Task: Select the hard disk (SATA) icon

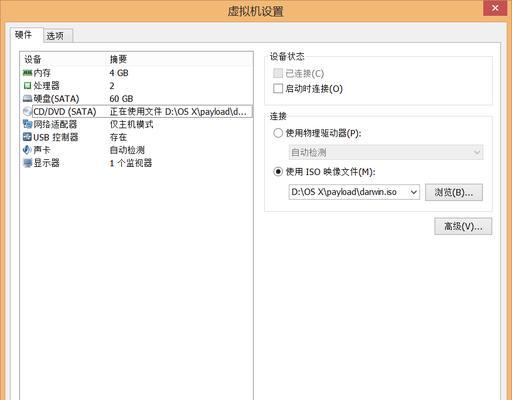Action: pyautogui.click(x=27, y=99)
